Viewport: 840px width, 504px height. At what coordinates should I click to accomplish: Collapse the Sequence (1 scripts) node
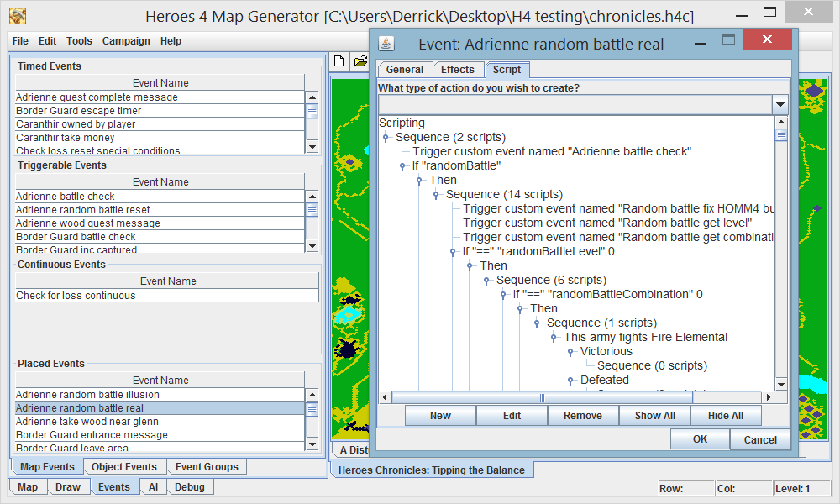coord(537,323)
